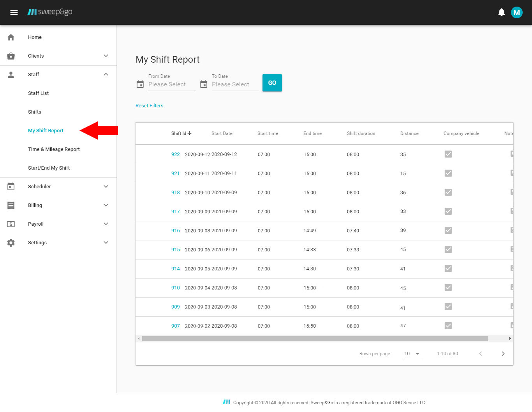
Task: Toggle company vehicle checkbox for shift 907
Action: 448,326
